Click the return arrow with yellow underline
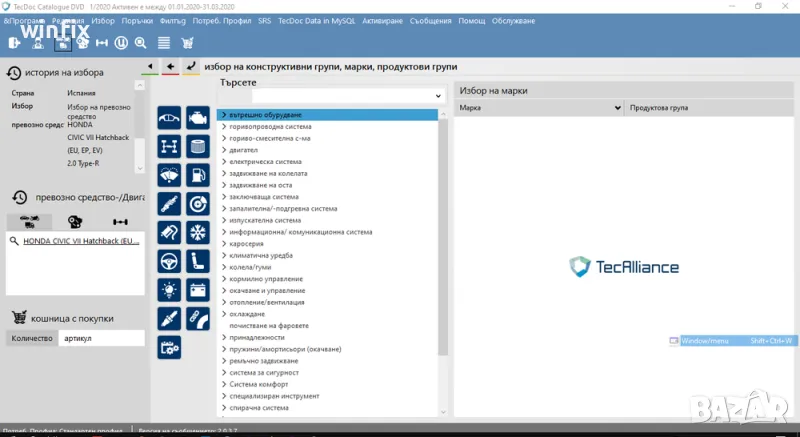Screen dimensions: 800x437 tap(191, 67)
